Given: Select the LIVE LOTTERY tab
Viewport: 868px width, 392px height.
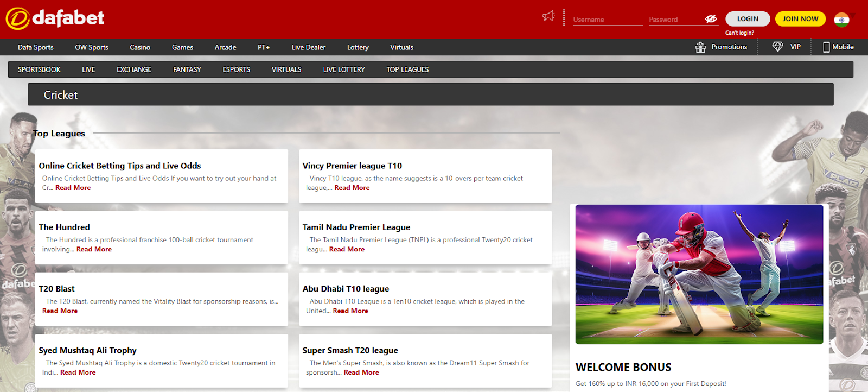Looking at the screenshot, I should click(344, 69).
